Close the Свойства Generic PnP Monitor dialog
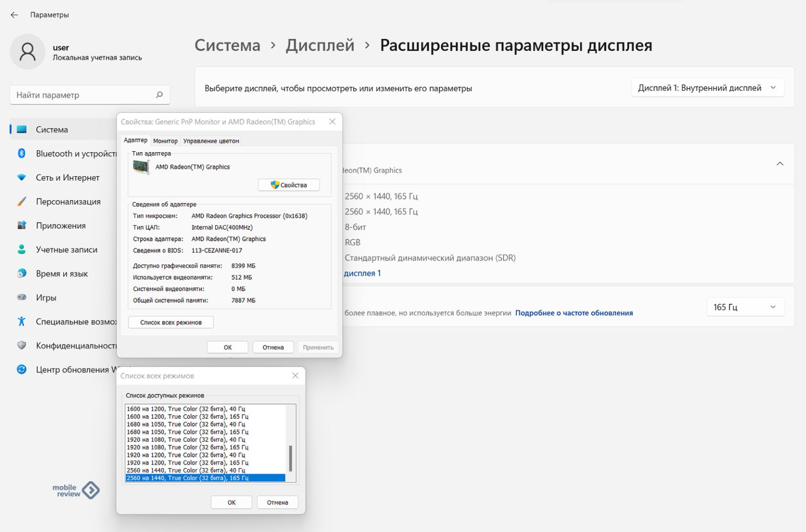The height and width of the screenshot is (532, 806). click(x=332, y=122)
